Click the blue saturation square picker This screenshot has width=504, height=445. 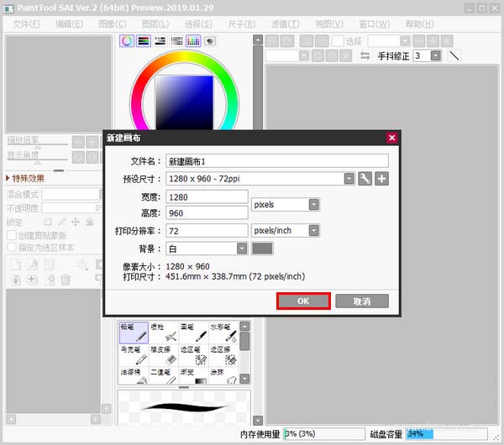tap(185, 102)
